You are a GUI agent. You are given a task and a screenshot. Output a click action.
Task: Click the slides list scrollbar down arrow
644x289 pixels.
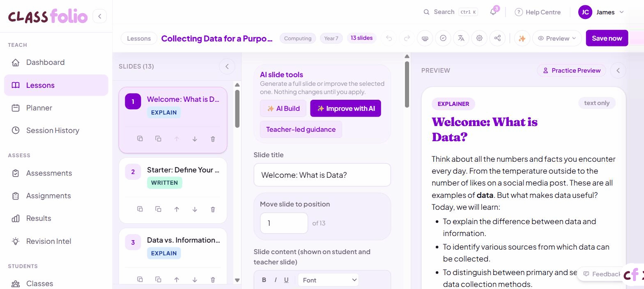coord(237,280)
